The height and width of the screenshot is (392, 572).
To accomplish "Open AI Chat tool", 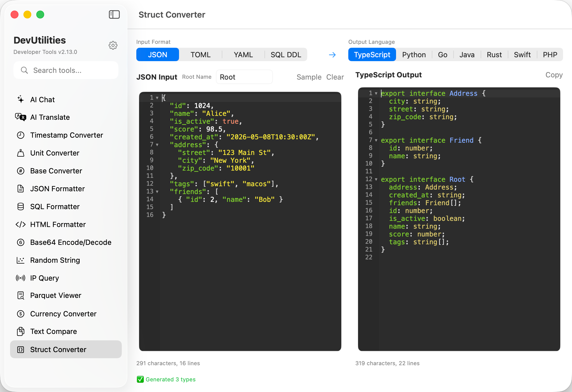I will coord(66,99).
